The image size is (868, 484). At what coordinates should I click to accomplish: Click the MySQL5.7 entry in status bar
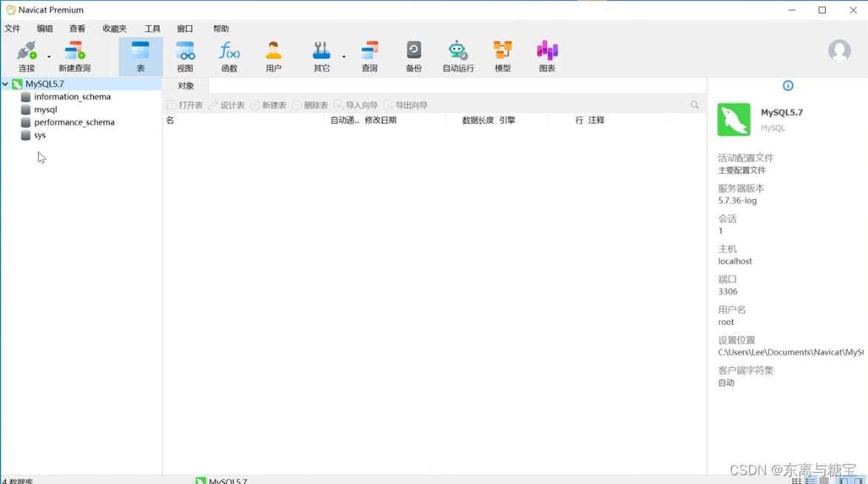pyautogui.click(x=222, y=480)
